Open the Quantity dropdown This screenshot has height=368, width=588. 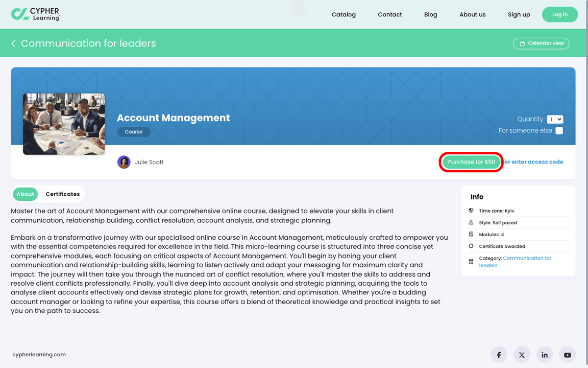555,120
